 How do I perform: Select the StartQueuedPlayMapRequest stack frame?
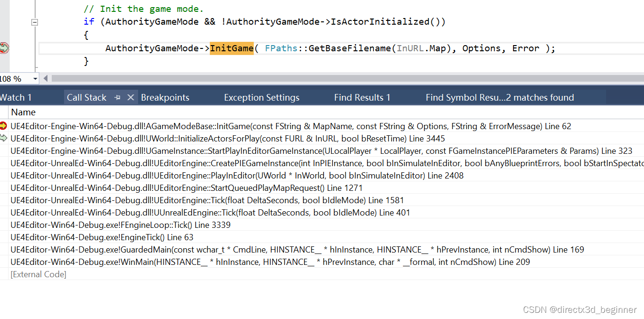click(x=187, y=188)
